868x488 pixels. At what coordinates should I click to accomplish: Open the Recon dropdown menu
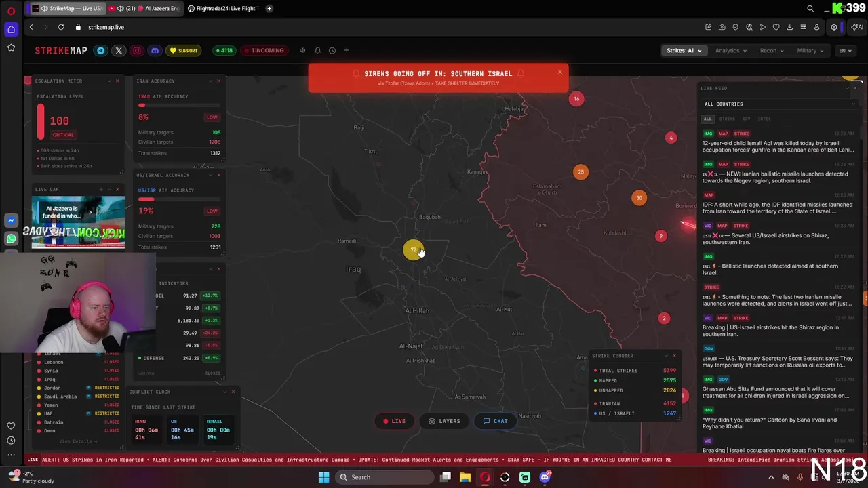pyautogui.click(x=772, y=50)
